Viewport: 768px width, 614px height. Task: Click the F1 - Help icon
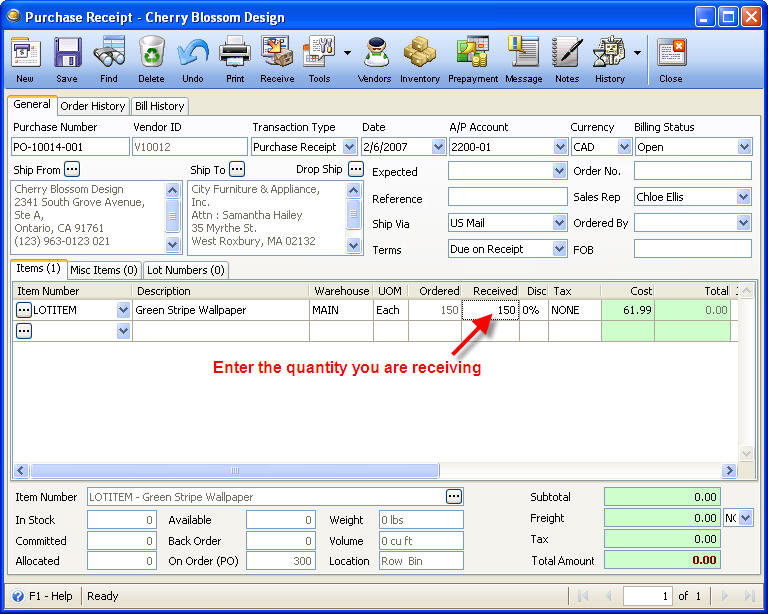coord(18,596)
